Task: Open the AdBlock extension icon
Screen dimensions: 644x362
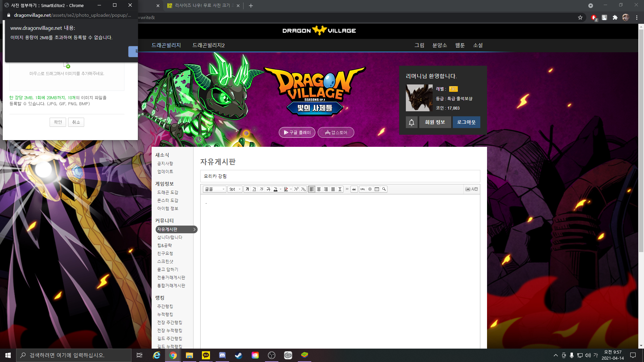Action: [594, 17]
